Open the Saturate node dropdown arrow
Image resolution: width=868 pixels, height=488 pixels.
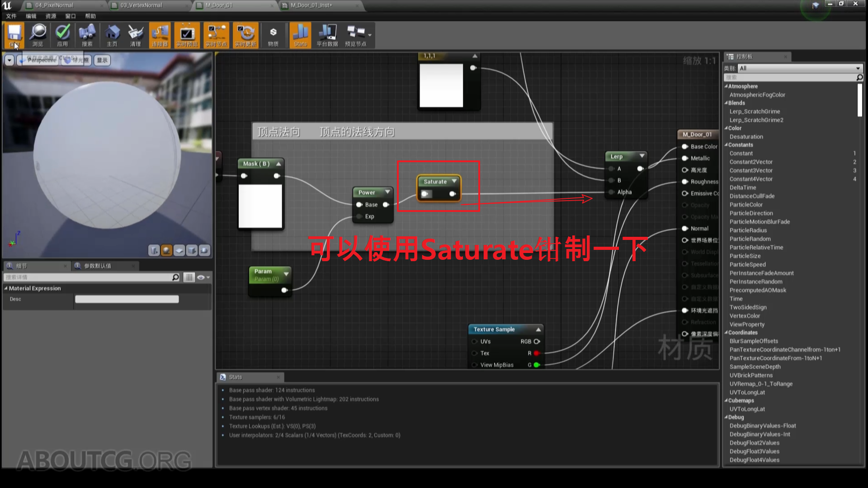click(x=454, y=181)
